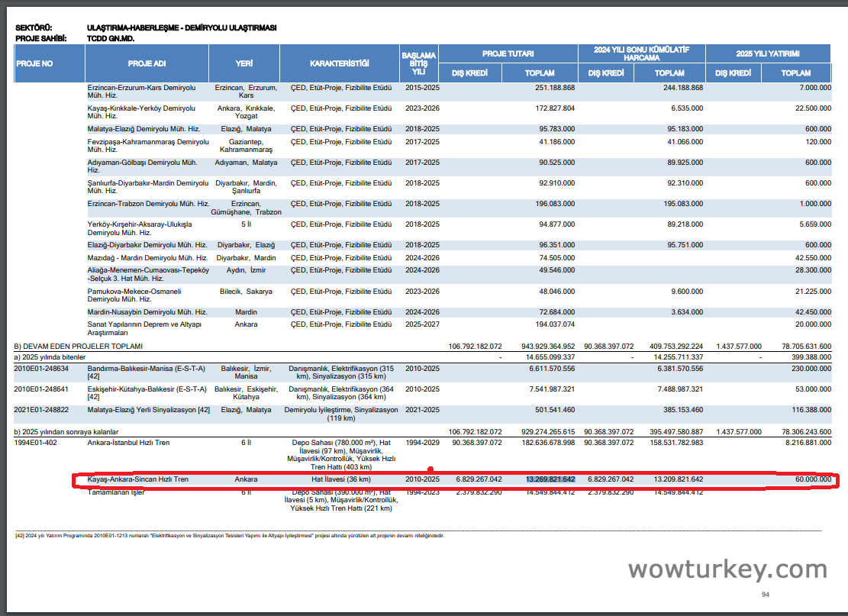The image size is (848, 616).
Task: Select the PROJE ADI column header
Action: click(x=147, y=63)
